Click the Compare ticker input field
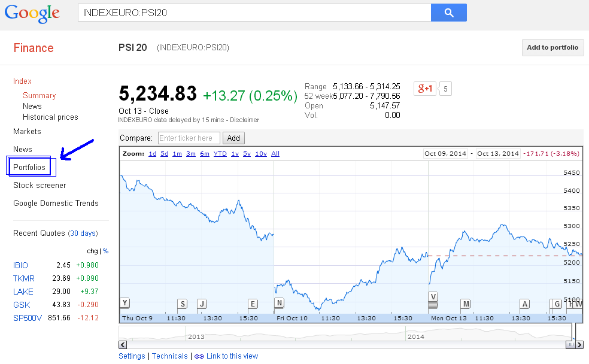Viewport: 589px width, 364px height. (x=189, y=138)
